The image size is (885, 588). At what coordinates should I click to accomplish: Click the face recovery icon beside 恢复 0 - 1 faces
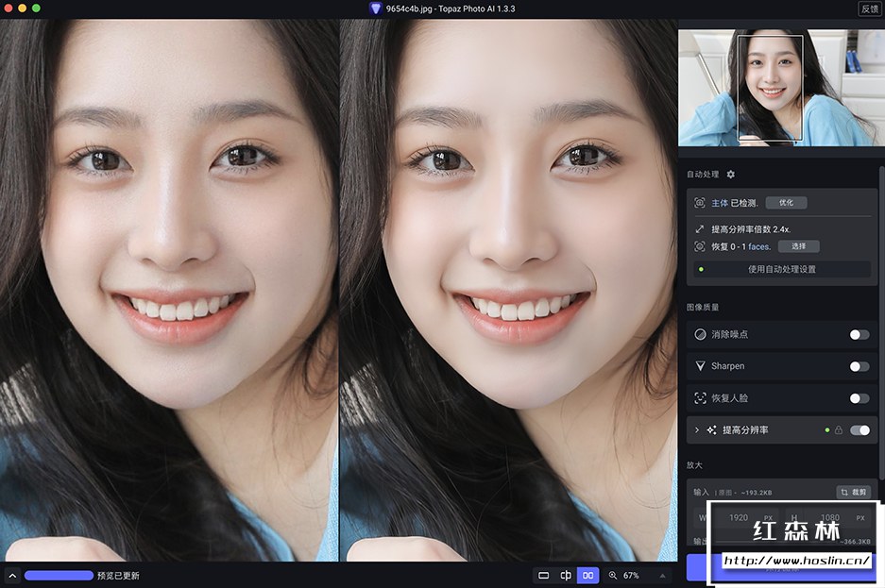click(699, 246)
